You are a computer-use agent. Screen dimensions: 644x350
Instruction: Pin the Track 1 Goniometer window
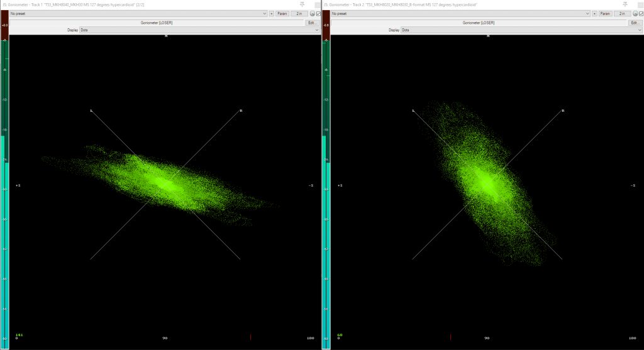[303, 4]
